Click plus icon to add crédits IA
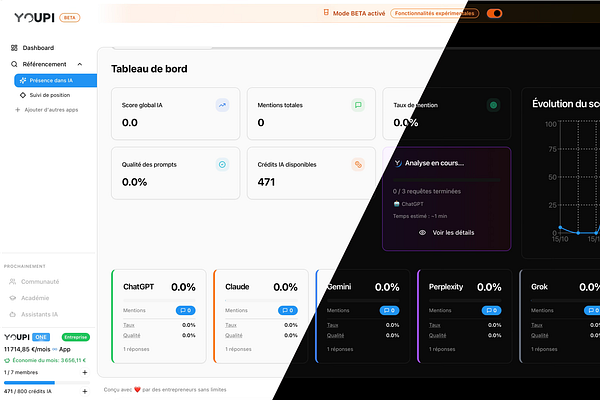 coord(85,391)
